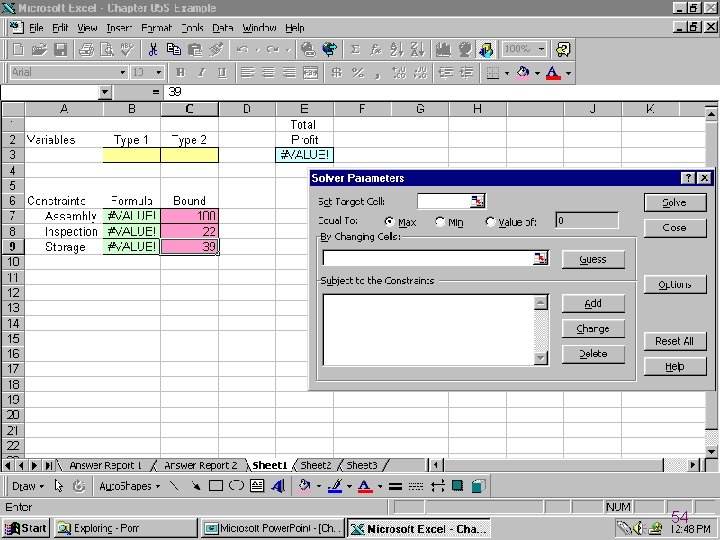Open Font Color dropdown arrow
720x540 pixels.
(x=568, y=73)
